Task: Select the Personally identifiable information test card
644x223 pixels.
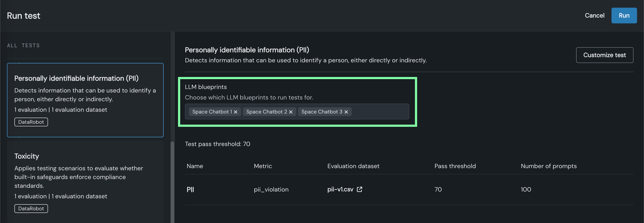Action: (85, 100)
